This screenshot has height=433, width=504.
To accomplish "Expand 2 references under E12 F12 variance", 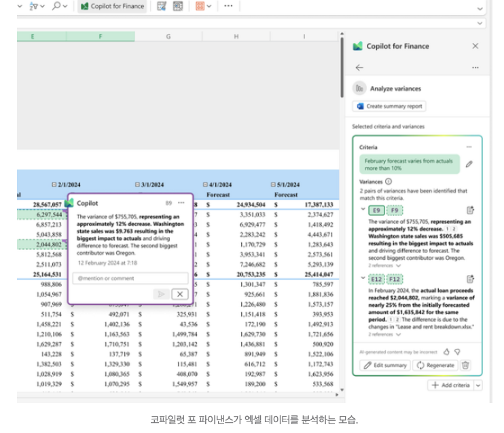I will [x=384, y=335].
